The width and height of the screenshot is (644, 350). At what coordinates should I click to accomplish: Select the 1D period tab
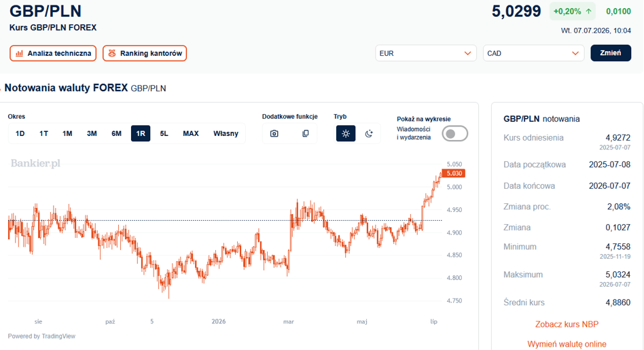pos(20,133)
